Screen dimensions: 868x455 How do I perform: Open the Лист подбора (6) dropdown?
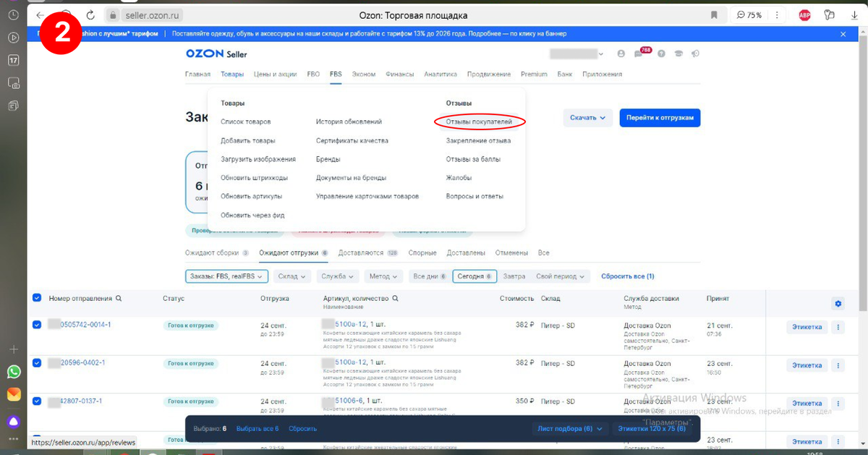coord(570,428)
